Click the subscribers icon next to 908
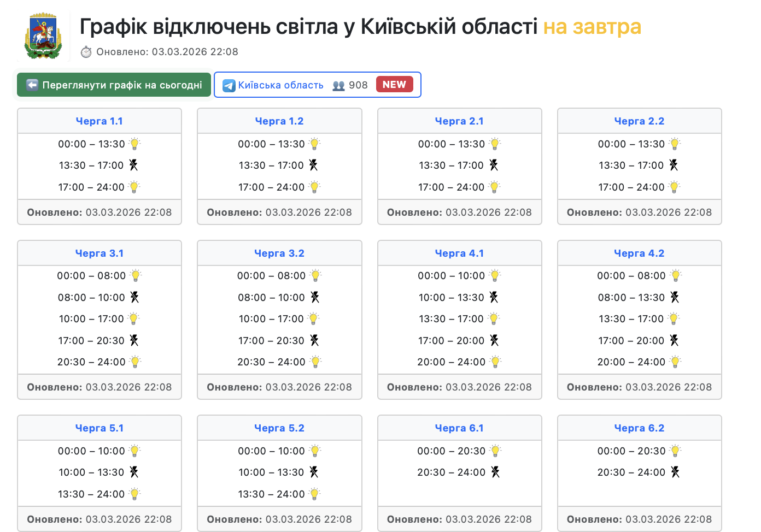761x532 pixels. point(338,85)
